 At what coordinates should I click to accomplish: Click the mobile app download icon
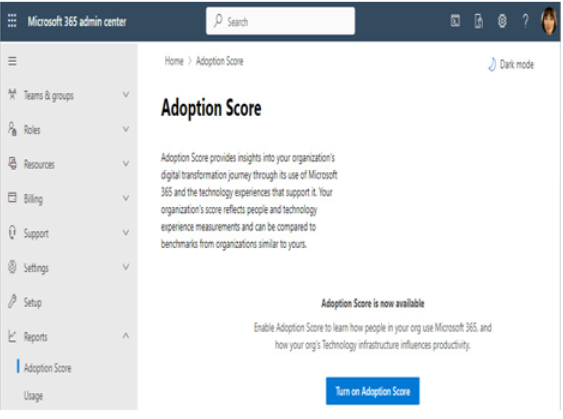(479, 21)
